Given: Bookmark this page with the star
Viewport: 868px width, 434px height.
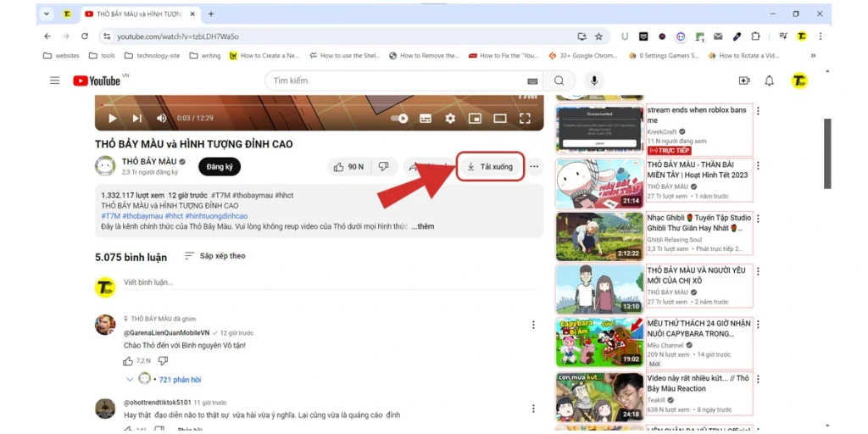Looking at the screenshot, I should (598, 36).
